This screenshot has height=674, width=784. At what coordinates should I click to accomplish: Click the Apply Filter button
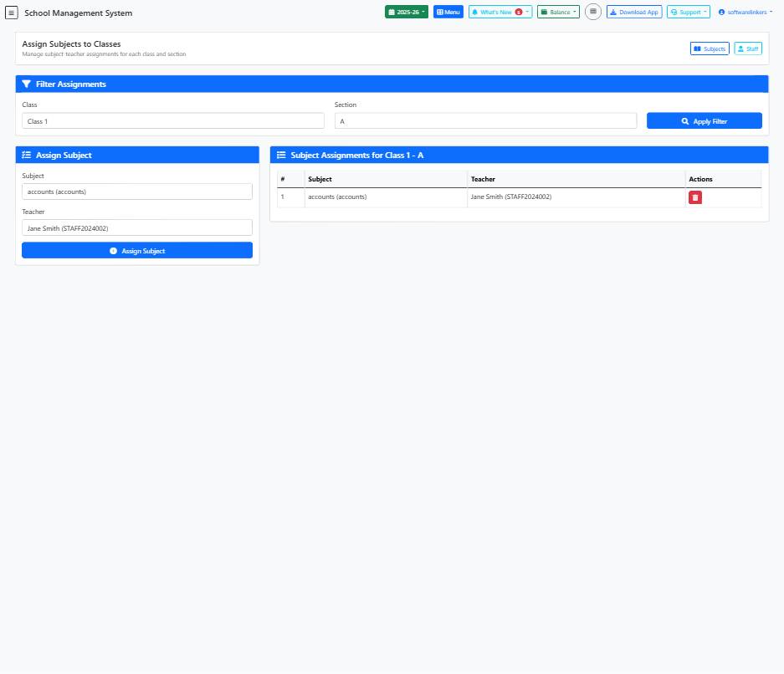pos(704,120)
